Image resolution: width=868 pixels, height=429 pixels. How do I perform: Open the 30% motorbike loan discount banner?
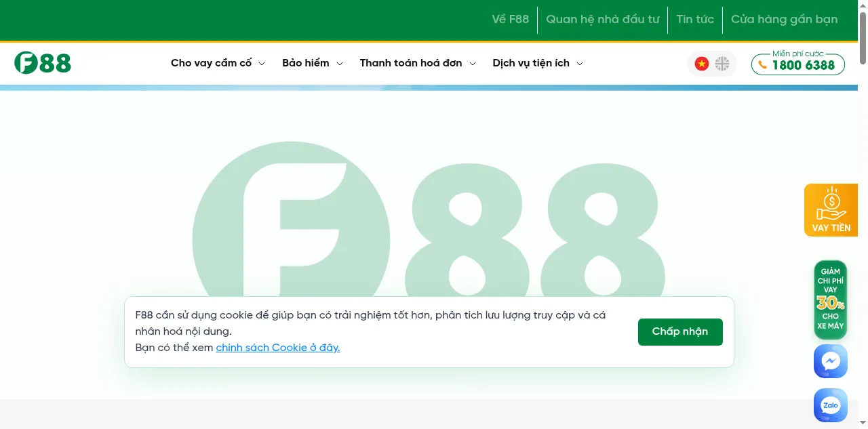tap(831, 300)
